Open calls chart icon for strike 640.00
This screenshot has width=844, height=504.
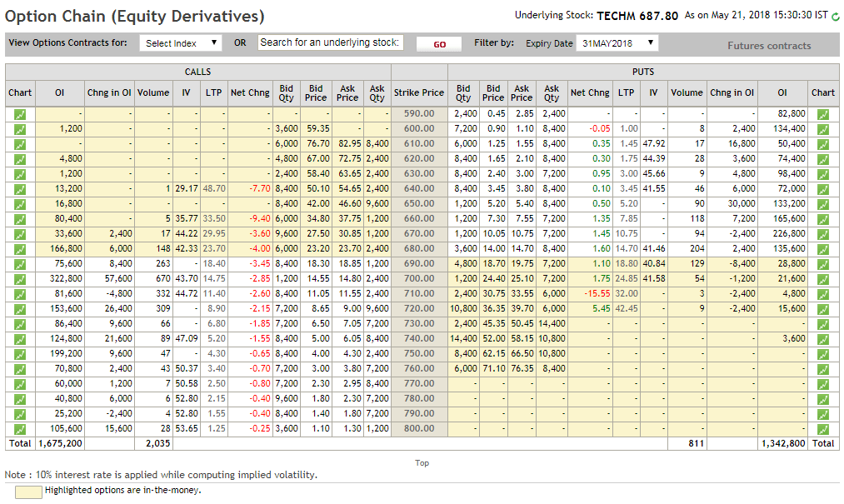coord(20,190)
